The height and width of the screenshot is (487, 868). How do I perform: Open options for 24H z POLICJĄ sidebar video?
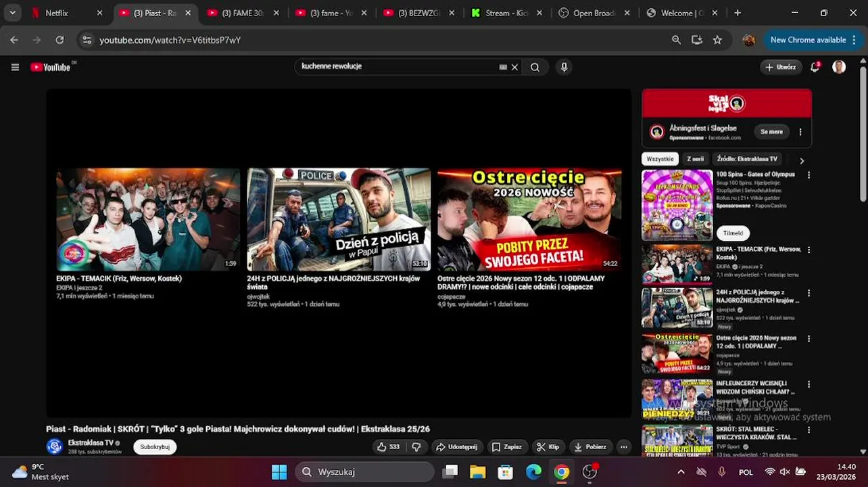click(x=809, y=294)
